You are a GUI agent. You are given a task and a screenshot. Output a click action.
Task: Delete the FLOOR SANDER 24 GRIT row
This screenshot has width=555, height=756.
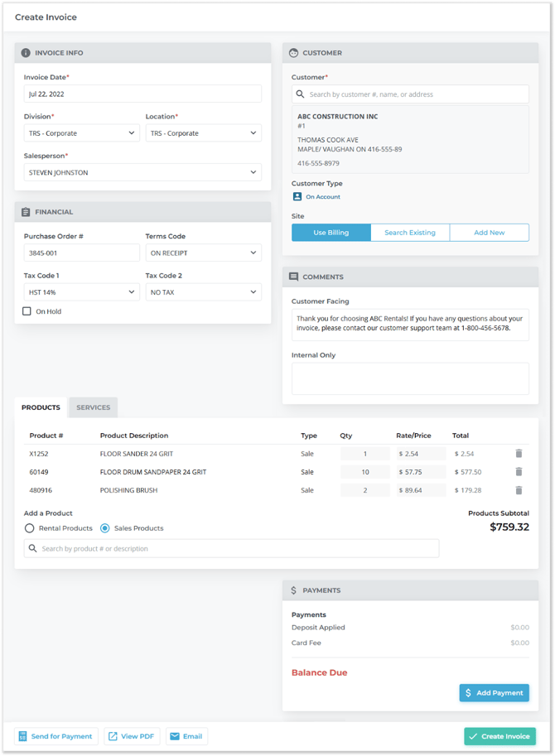[519, 454]
